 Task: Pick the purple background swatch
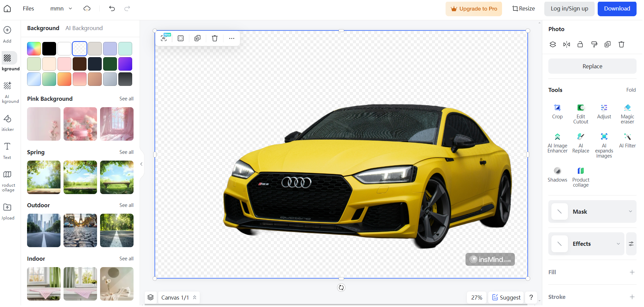point(125,64)
